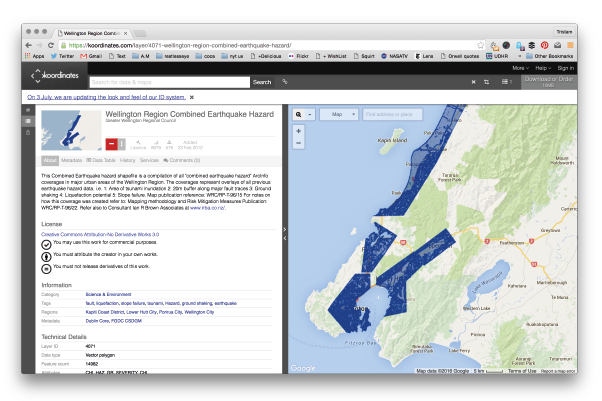
Task: Click the X icon in the dark toolbar
Action: tap(473, 82)
